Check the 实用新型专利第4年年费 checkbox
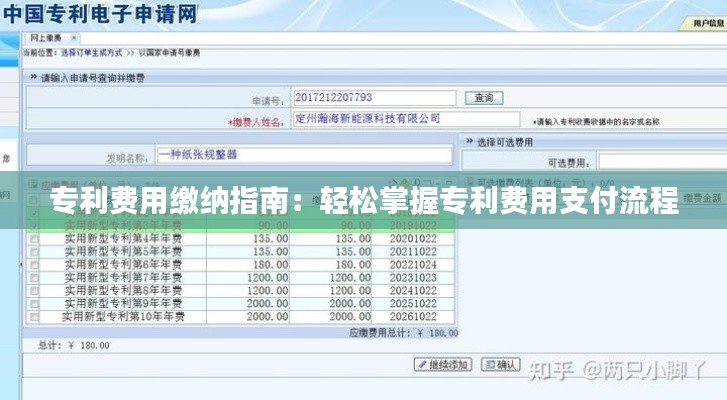The image size is (727, 400). [x=35, y=240]
